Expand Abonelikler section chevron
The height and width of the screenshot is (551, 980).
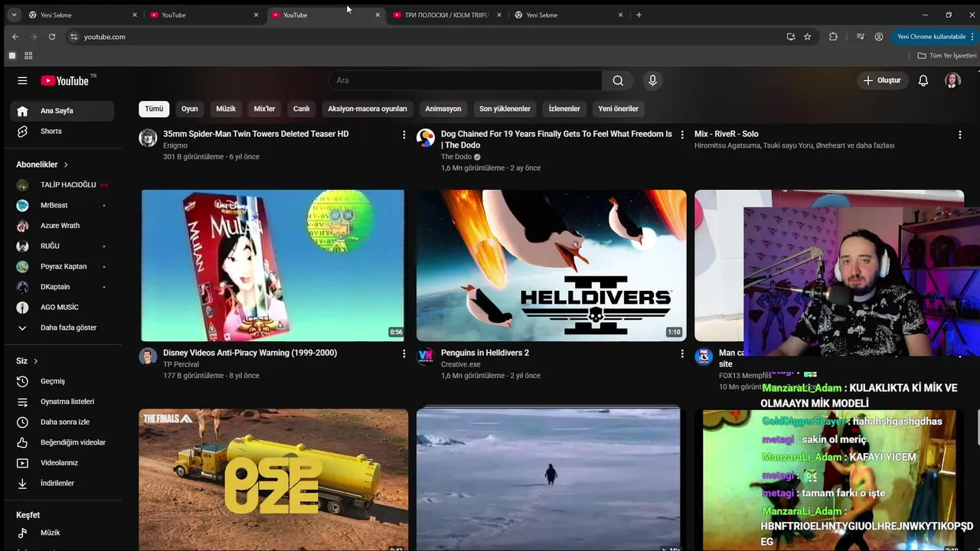point(66,165)
